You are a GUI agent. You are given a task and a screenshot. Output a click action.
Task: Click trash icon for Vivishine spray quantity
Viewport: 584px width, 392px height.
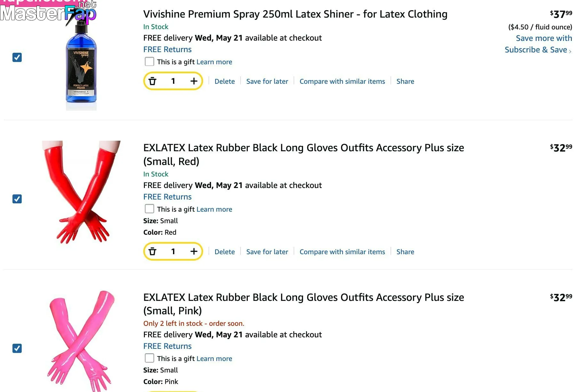tap(153, 81)
